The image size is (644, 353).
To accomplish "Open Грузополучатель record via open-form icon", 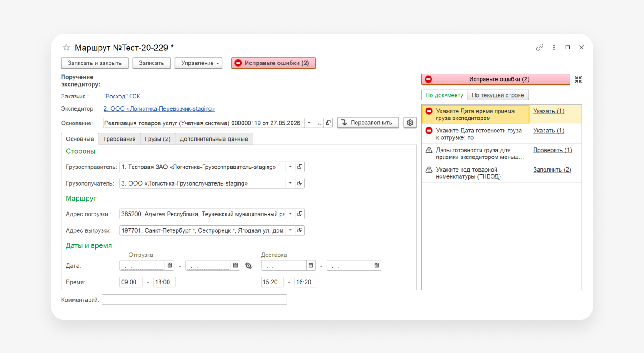I will (300, 183).
